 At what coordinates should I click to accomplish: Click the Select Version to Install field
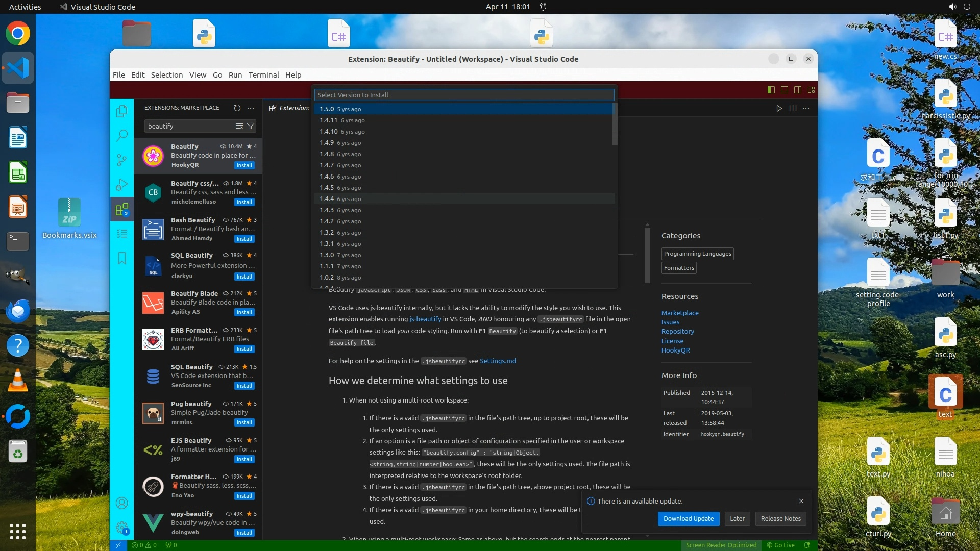pos(463,95)
